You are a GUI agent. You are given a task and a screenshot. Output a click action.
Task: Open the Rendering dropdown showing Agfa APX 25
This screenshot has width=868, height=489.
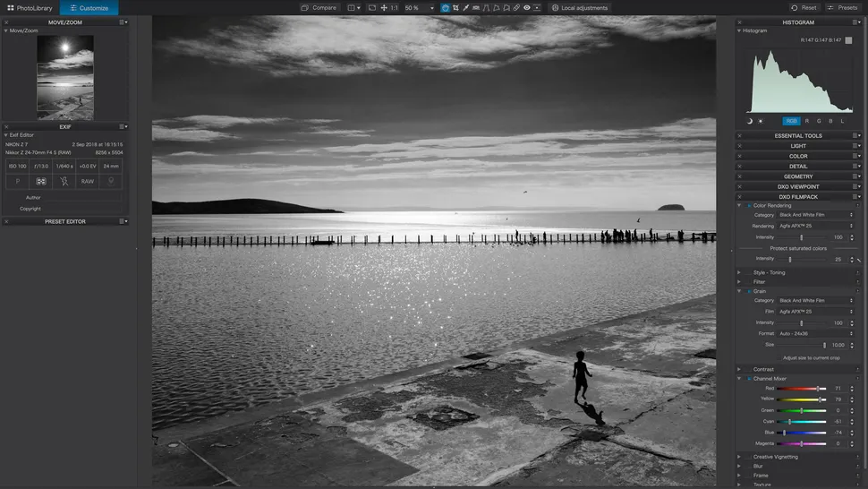pos(815,226)
